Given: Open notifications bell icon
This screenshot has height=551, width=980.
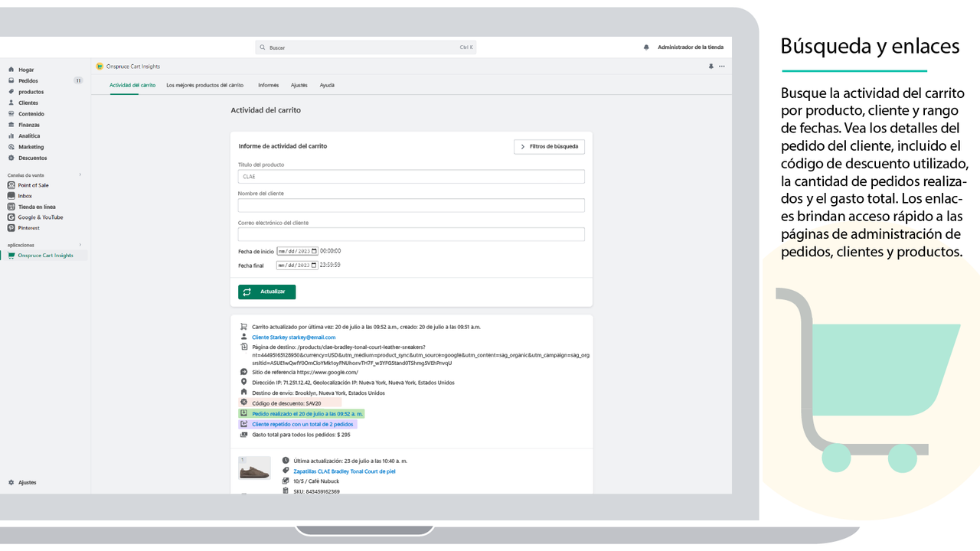Looking at the screenshot, I should [647, 47].
